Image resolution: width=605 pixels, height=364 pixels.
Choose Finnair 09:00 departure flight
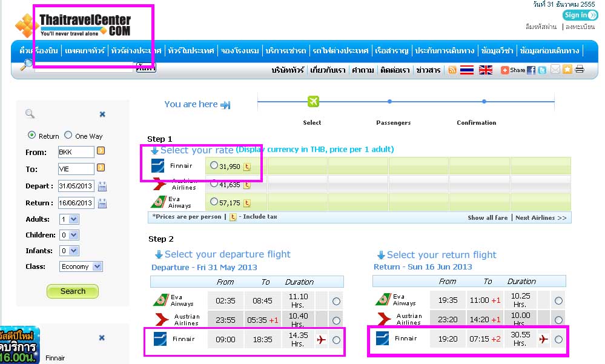(337, 340)
